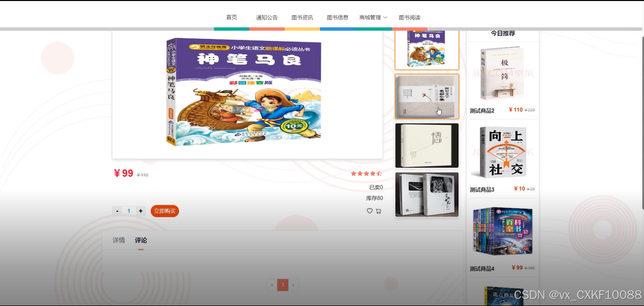Click the 已卖0 sold count text

376,187
